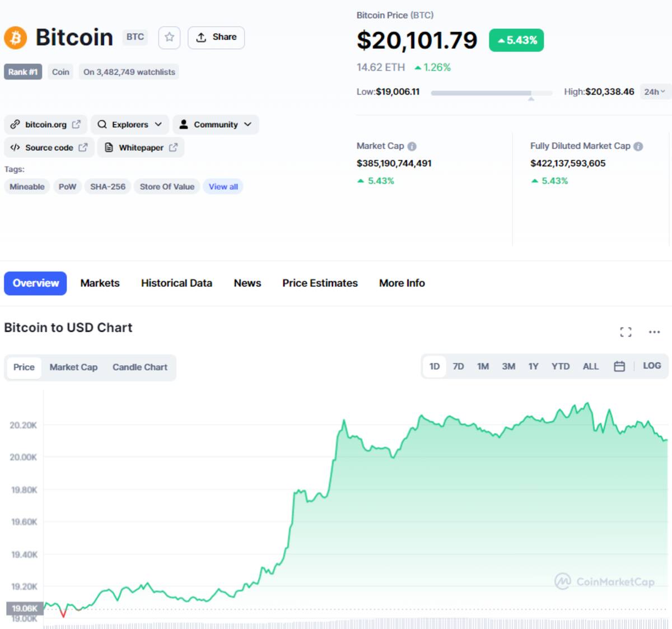
Task: Add Bitcoin to watchlist with star icon
Action: (x=169, y=38)
